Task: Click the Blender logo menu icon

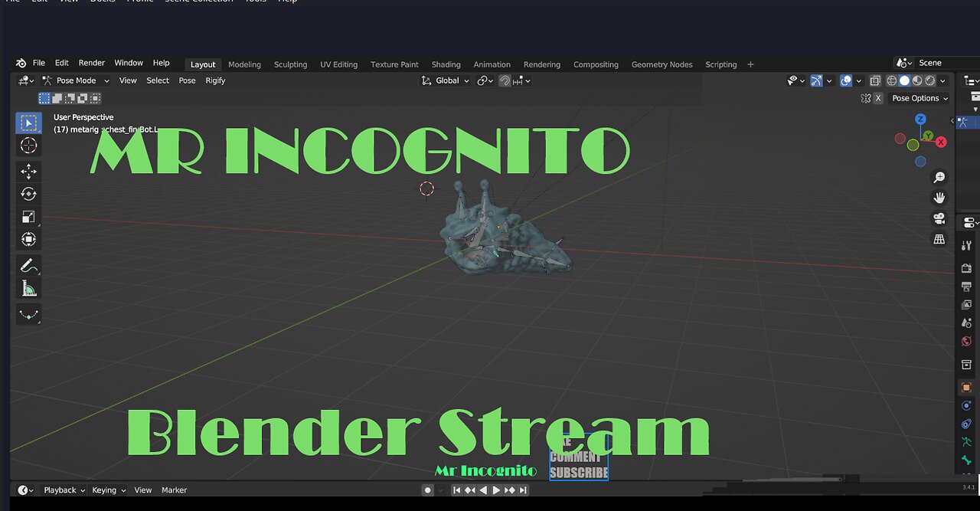Action: pos(21,63)
